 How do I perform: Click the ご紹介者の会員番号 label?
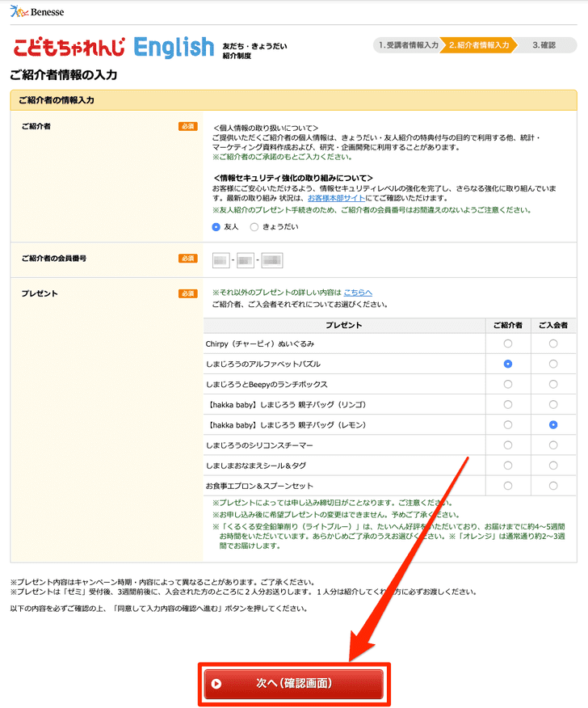[x=54, y=259]
